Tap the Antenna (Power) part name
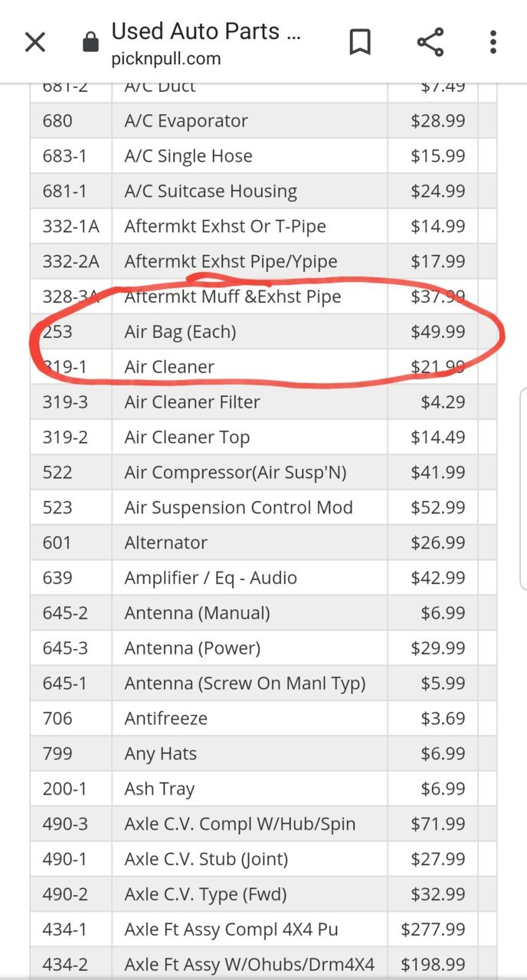 [192, 648]
